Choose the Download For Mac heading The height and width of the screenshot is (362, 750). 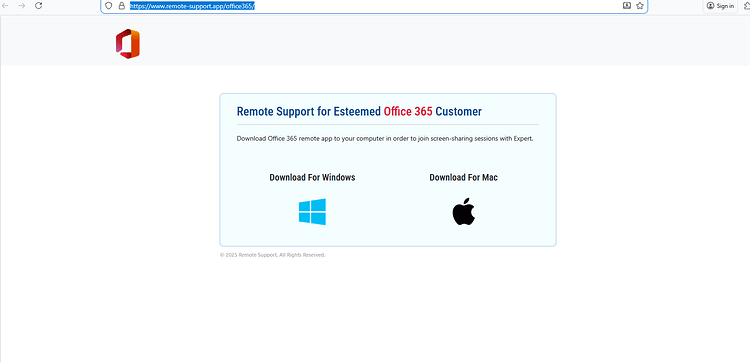pyautogui.click(x=463, y=177)
